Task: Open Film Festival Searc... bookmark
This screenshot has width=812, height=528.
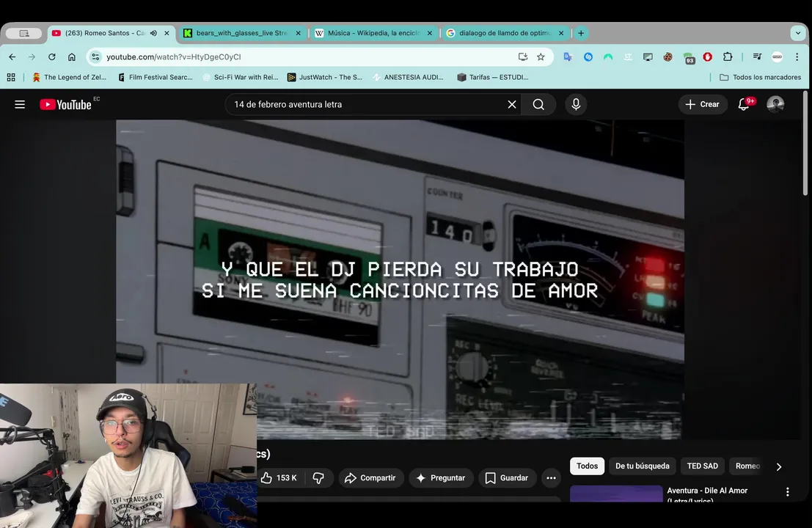Action: 155,77
